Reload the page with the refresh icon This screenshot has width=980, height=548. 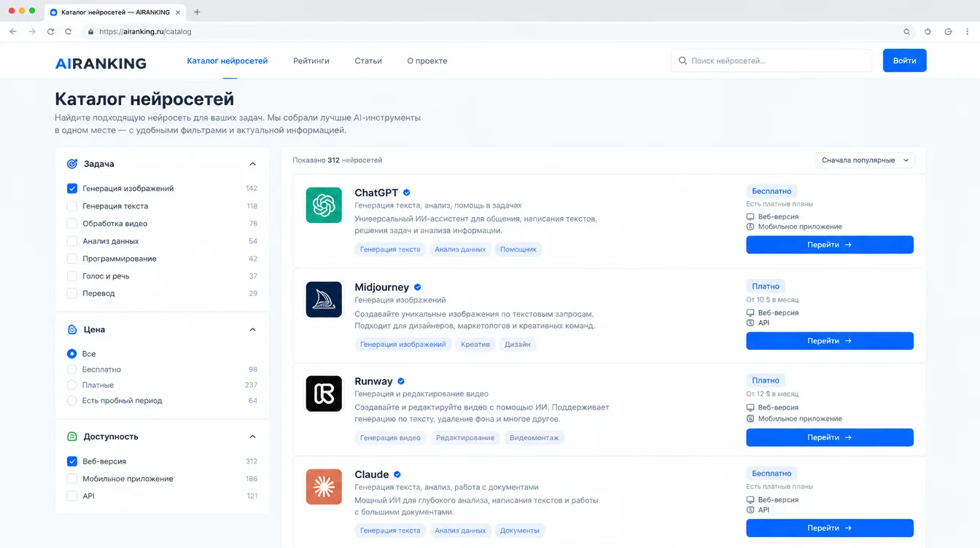[x=50, y=31]
